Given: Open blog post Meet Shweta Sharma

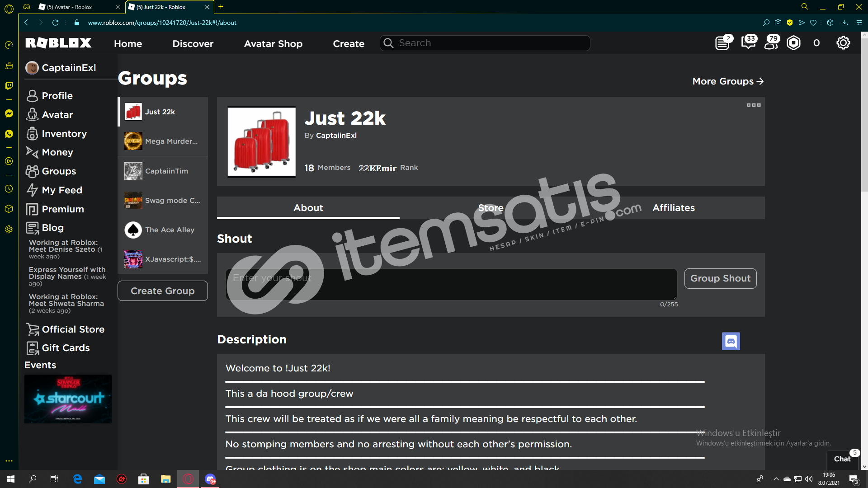Looking at the screenshot, I should coord(66,304).
